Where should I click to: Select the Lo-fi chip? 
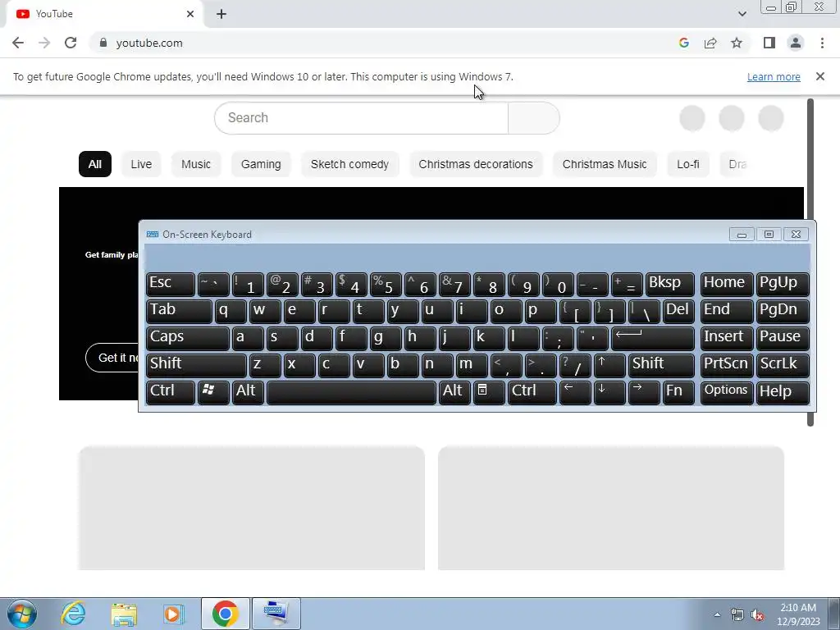(688, 164)
